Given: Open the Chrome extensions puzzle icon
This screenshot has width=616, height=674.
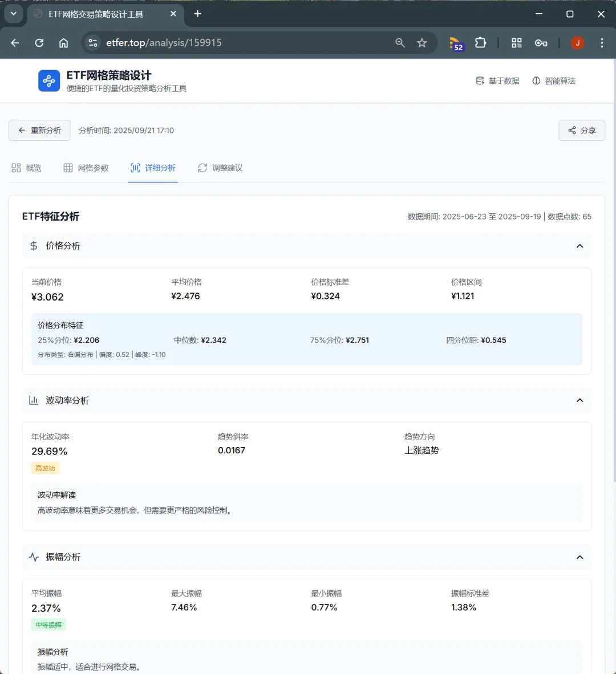Looking at the screenshot, I should pyautogui.click(x=481, y=43).
